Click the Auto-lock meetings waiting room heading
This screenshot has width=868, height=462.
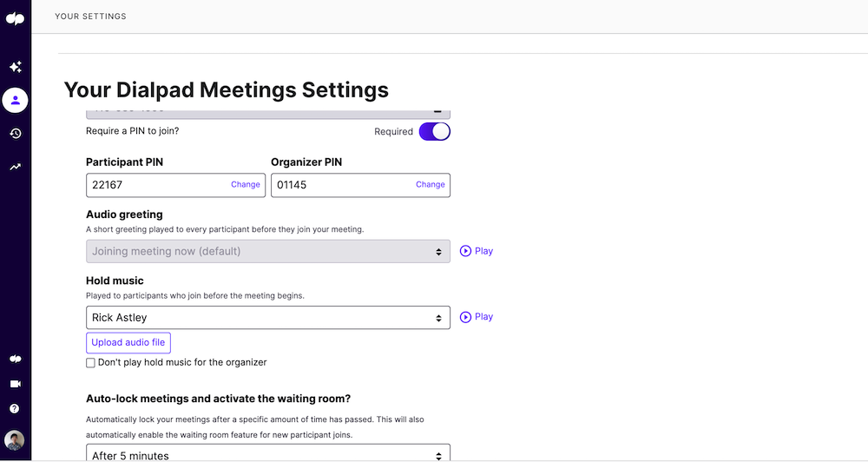coord(218,399)
